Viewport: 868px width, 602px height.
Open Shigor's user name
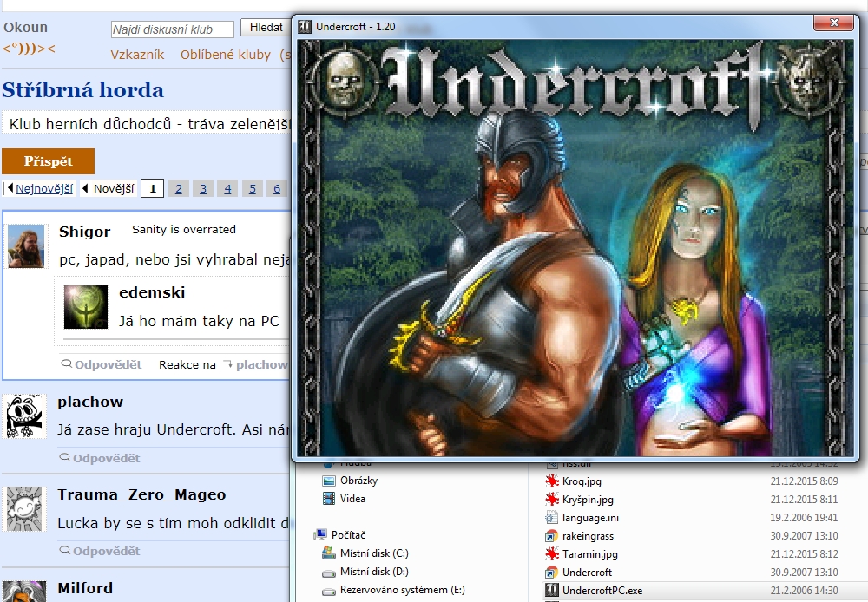85,232
